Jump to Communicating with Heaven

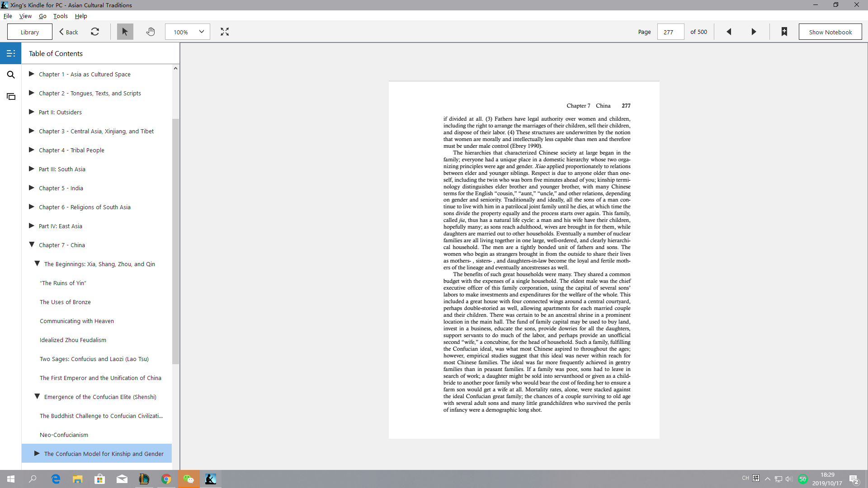click(77, 321)
